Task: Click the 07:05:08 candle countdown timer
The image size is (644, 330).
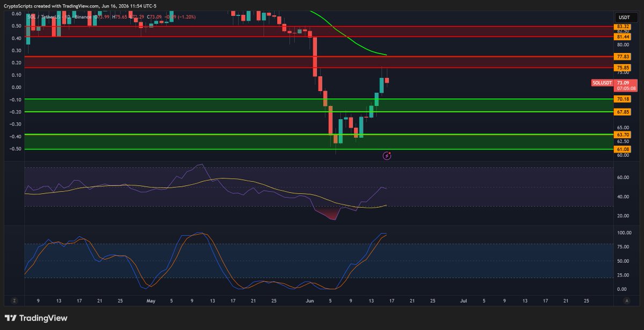Action: pyautogui.click(x=625, y=89)
